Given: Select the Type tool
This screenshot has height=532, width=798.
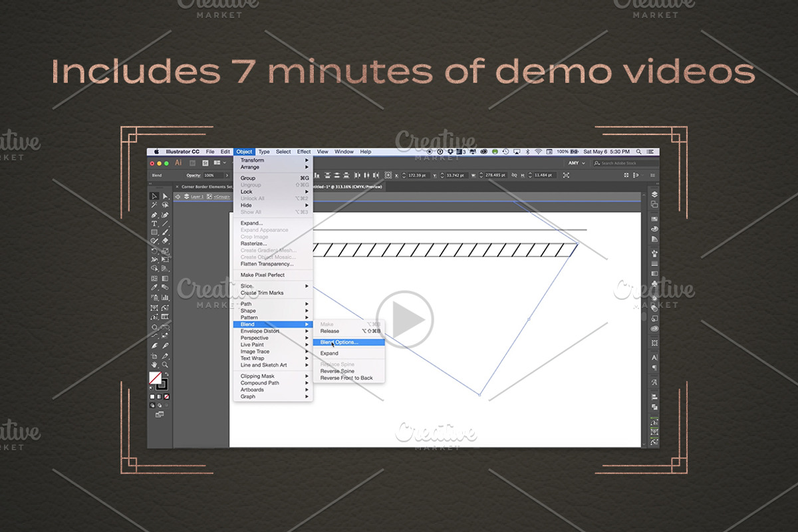Looking at the screenshot, I should tap(154, 223).
